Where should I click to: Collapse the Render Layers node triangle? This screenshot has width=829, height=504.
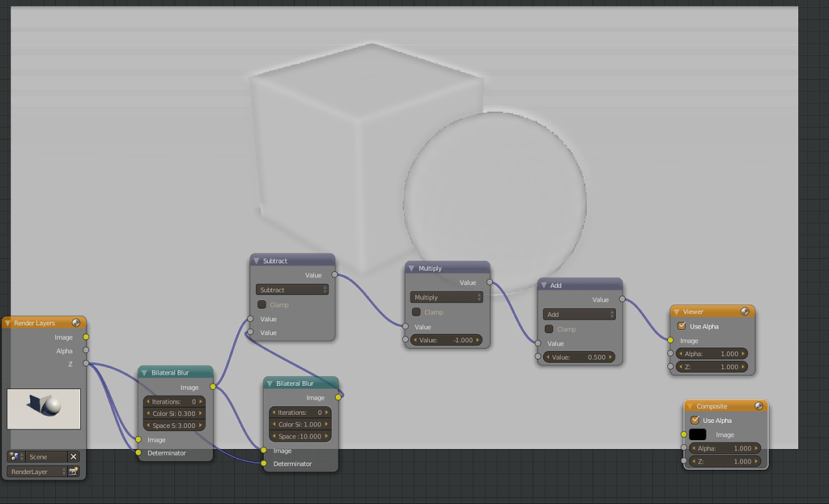[7, 323]
